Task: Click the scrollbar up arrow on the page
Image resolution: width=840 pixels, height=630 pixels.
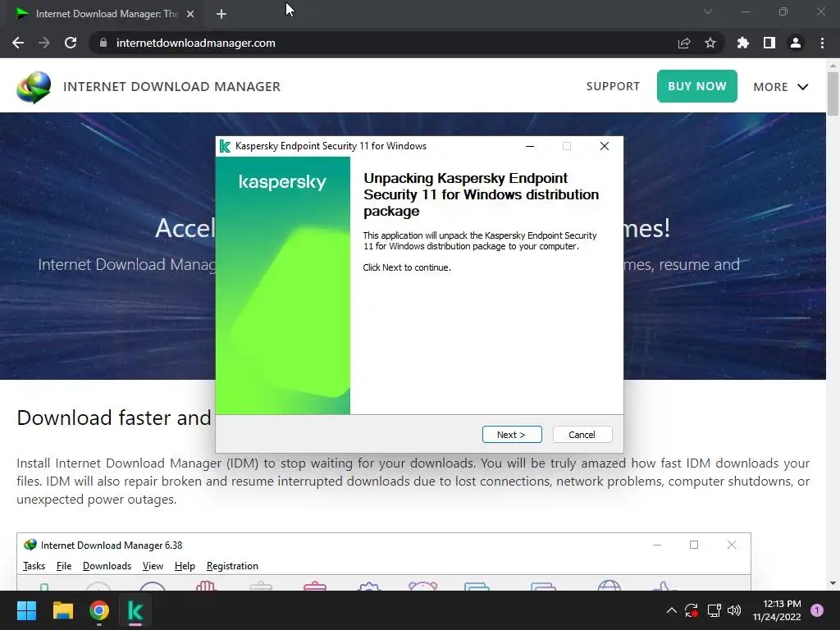Action: tap(833, 66)
